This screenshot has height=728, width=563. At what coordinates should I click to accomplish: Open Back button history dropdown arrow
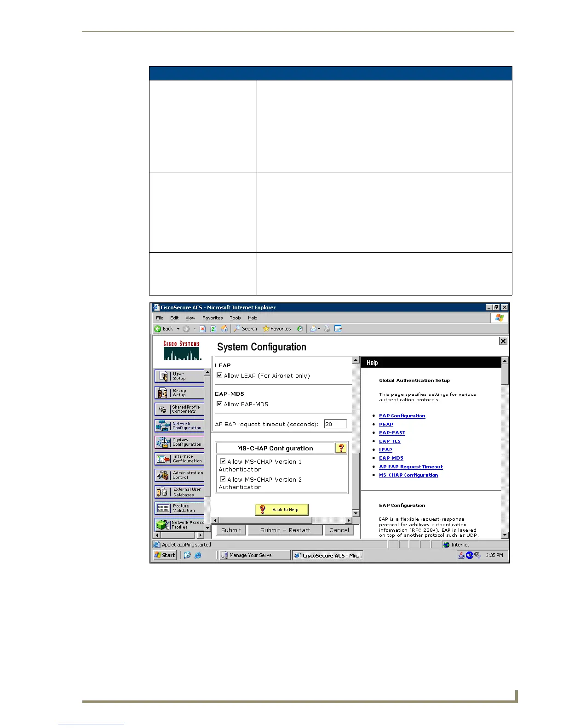pyautogui.click(x=178, y=329)
